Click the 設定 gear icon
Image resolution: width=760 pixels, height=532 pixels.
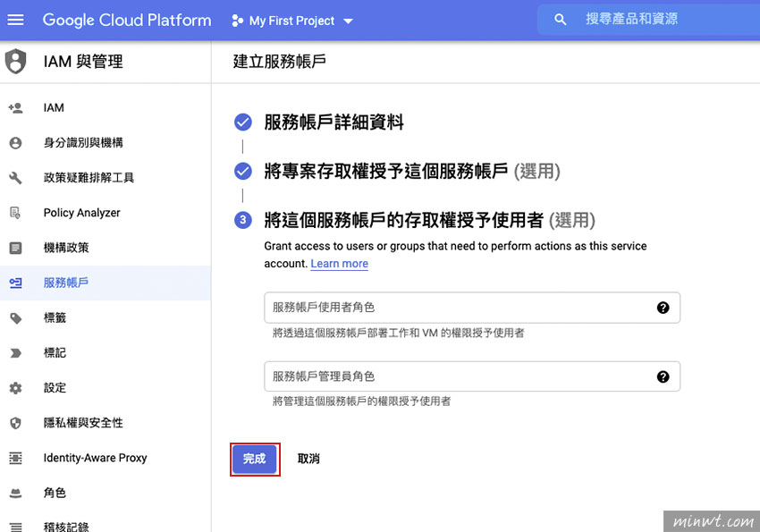(x=15, y=388)
